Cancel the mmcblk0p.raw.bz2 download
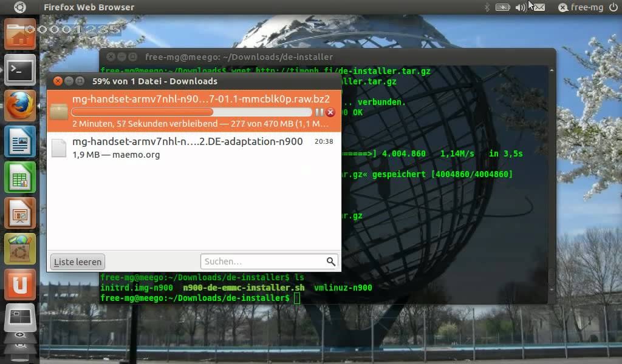This screenshot has height=364, width=622. click(x=330, y=112)
